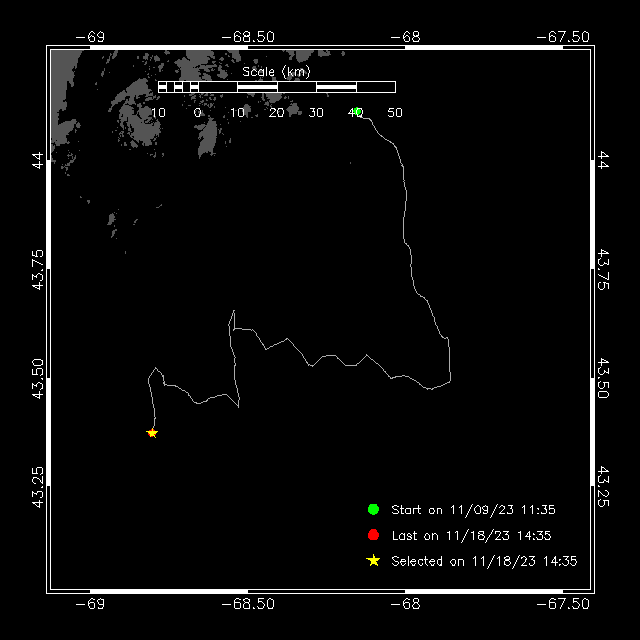Click the 50 label under the scale bar
This screenshot has height=640, width=640.
tap(395, 113)
